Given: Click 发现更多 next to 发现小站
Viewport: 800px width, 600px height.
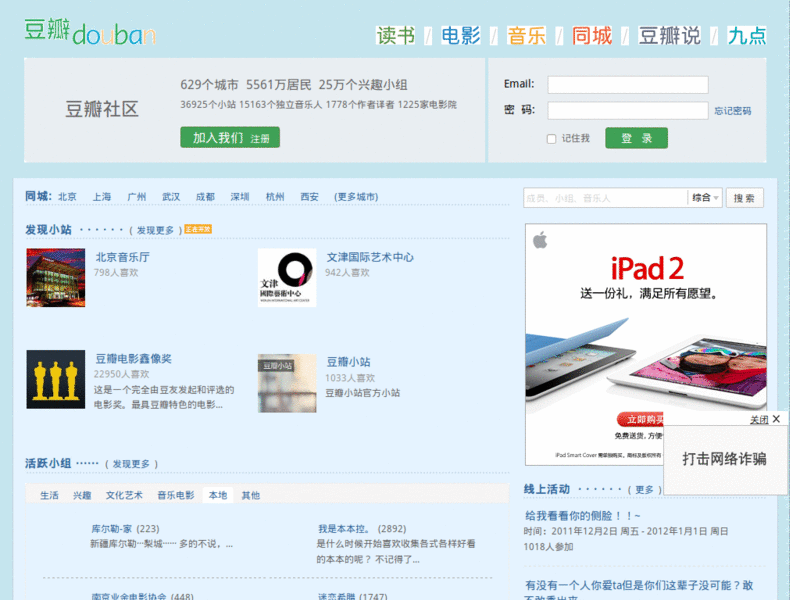Looking at the screenshot, I should pos(155,231).
